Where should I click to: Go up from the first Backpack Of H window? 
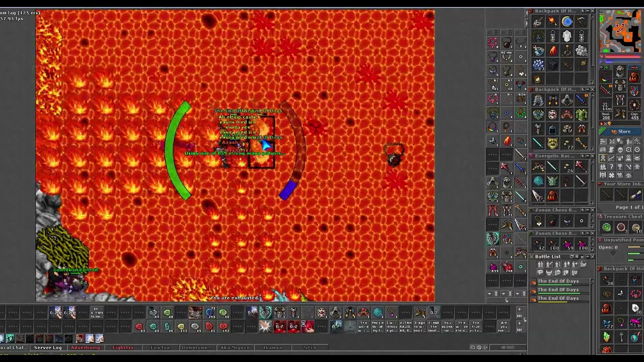click(x=583, y=11)
